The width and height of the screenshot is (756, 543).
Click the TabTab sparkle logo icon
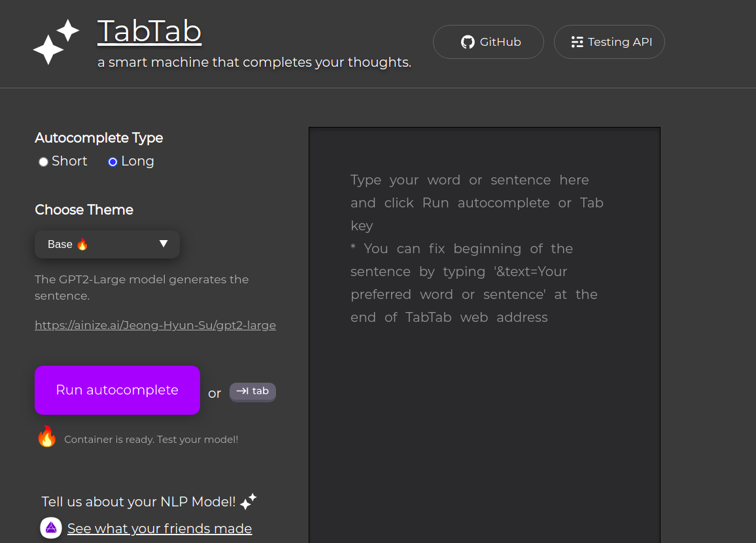(x=56, y=41)
